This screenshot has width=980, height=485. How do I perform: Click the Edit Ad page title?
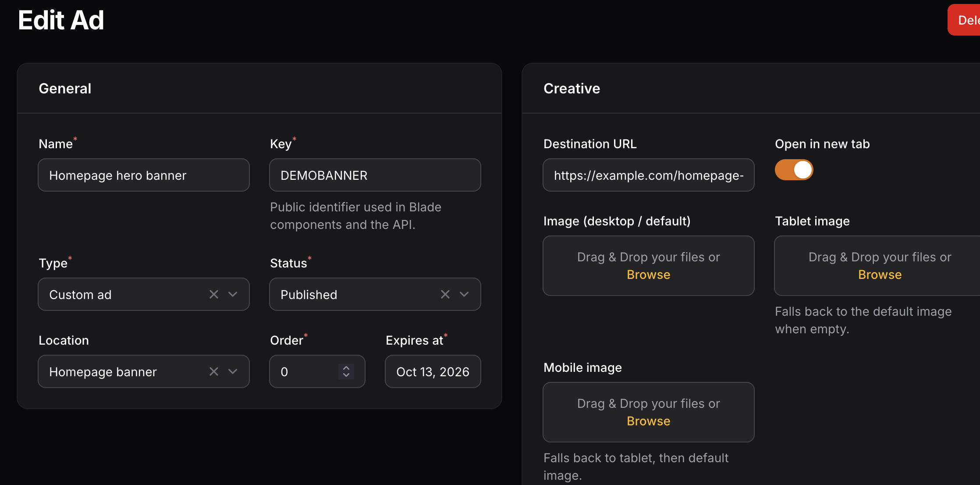point(61,20)
